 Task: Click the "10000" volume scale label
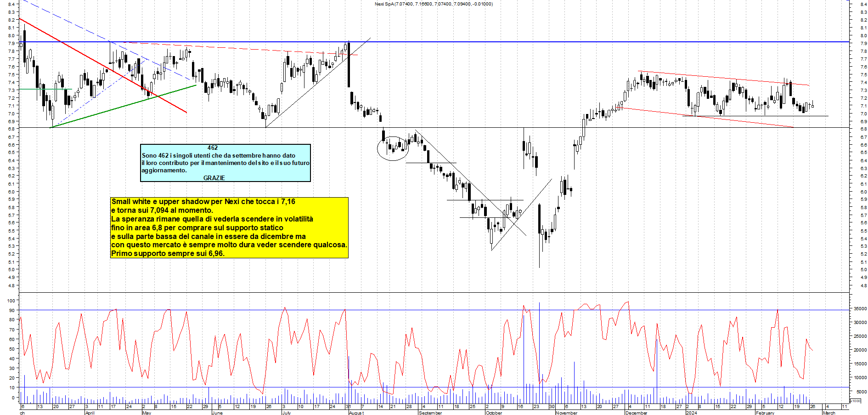[x=860, y=378]
